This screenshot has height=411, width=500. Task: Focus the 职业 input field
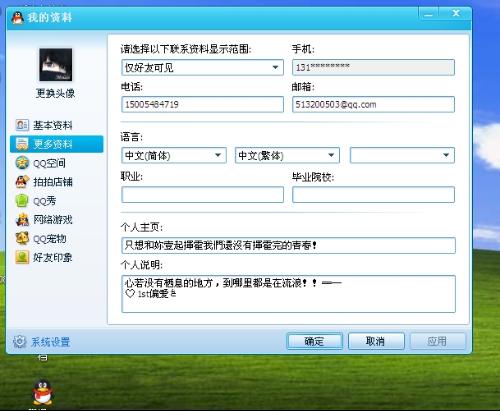click(202, 195)
